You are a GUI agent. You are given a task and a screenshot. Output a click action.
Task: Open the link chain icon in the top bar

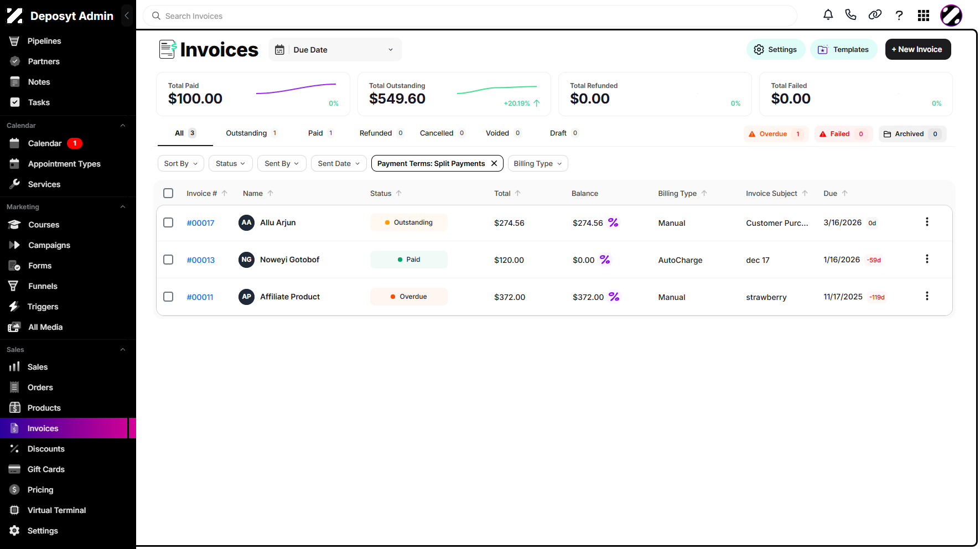(875, 15)
